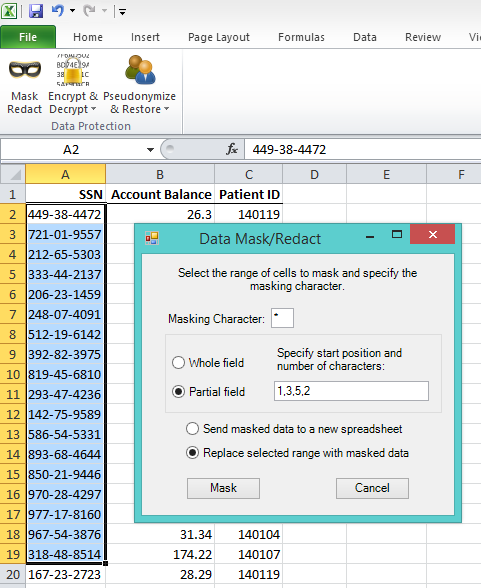The image size is (481, 588).
Task: Click the Data Mask/Redact dialog title icon
Action: pyautogui.click(x=152, y=238)
